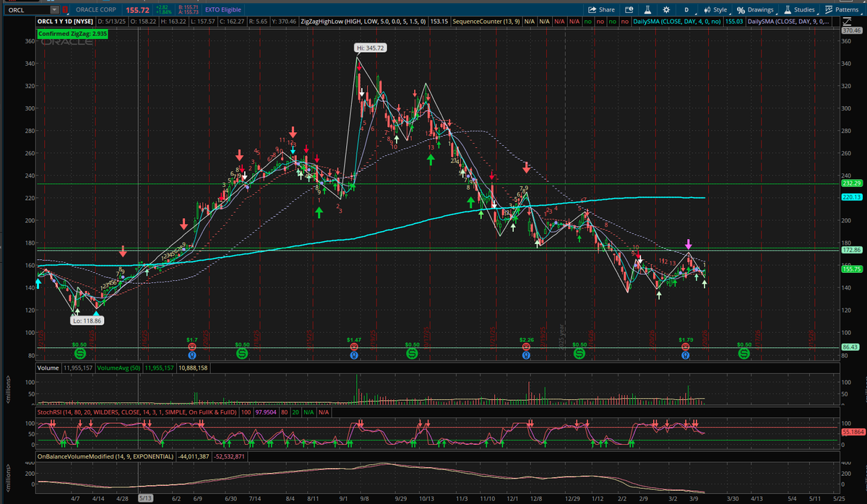The height and width of the screenshot is (504, 867).
Task: Click the Volume study label
Action: tap(48, 368)
